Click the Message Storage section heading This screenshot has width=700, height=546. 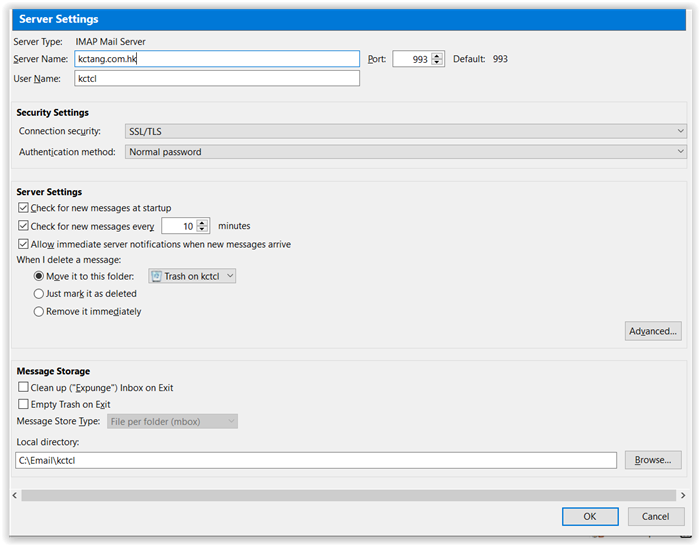click(53, 371)
